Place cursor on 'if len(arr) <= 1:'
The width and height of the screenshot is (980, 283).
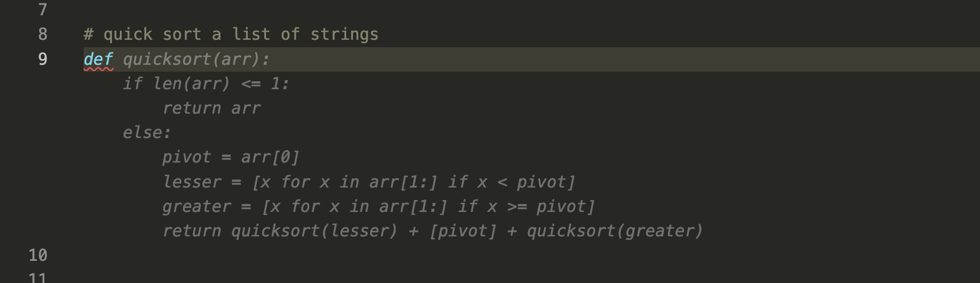tap(206, 84)
